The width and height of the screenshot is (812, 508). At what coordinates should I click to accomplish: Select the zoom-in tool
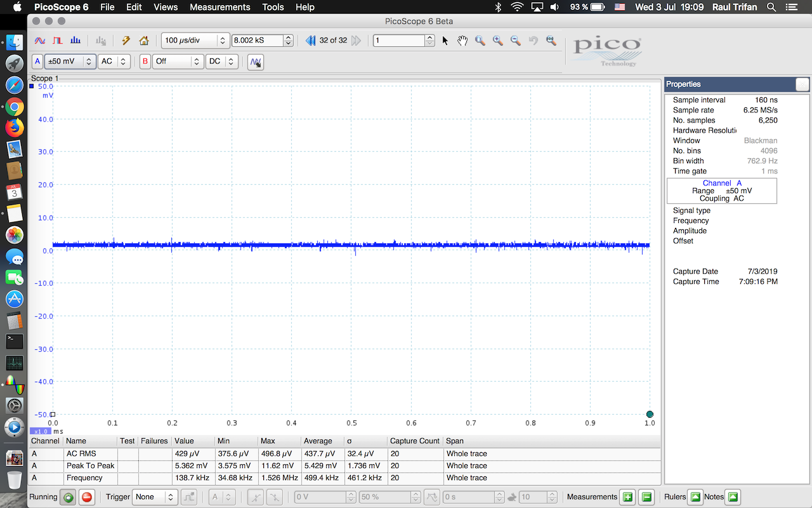(x=498, y=41)
